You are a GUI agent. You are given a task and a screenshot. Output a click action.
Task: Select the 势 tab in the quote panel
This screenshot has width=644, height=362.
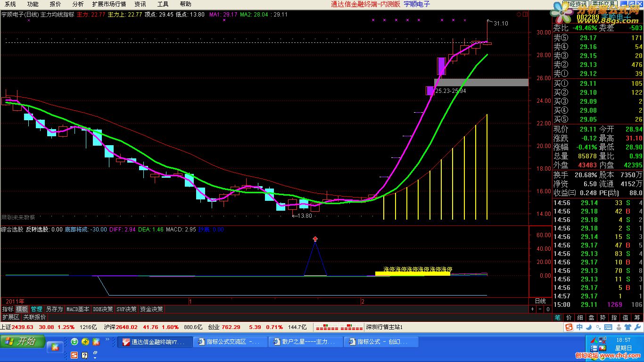(603, 318)
